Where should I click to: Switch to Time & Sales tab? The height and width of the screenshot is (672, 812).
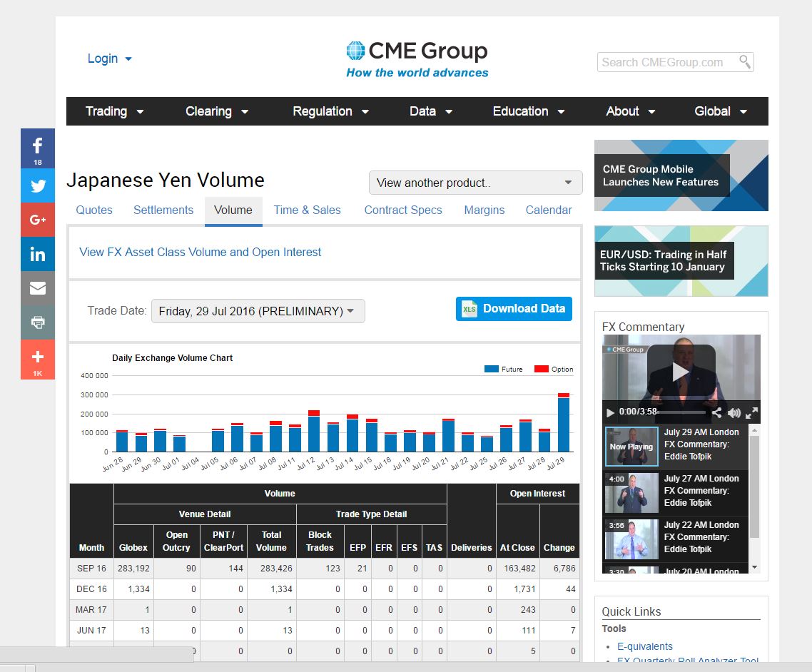pyautogui.click(x=307, y=210)
